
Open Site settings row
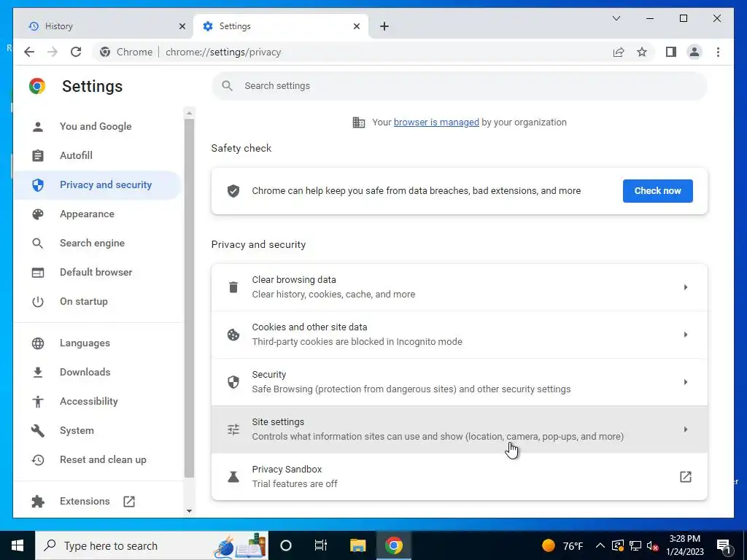coord(460,429)
